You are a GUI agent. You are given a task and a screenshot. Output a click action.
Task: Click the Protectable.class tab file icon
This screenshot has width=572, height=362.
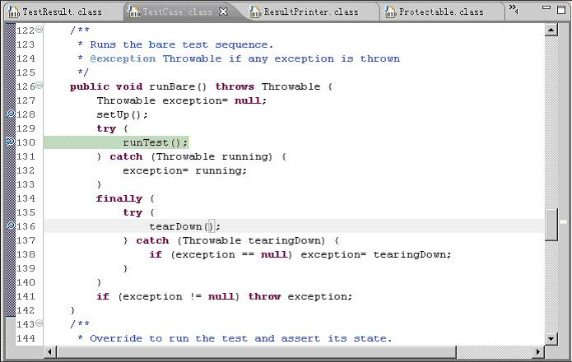pyautogui.click(x=390, y=12)
